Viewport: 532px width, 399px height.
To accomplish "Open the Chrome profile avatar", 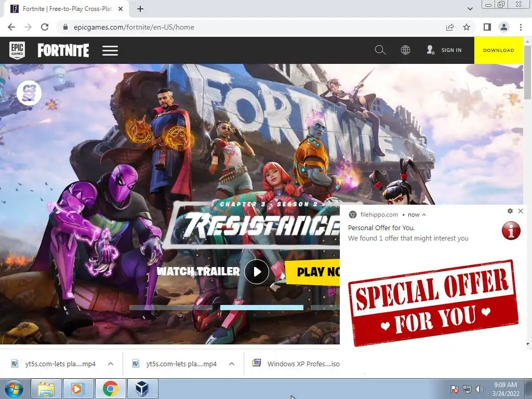I will click(x=504, y=27).
